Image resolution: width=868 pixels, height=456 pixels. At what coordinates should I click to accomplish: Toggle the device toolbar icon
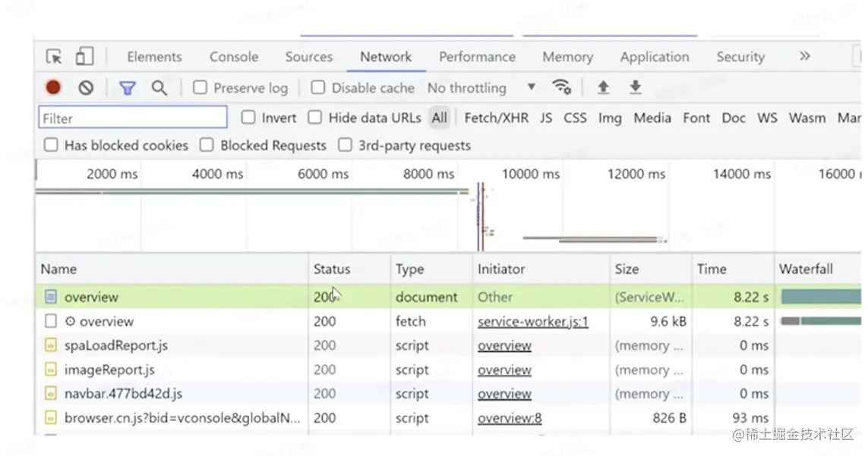pos(84,57)
